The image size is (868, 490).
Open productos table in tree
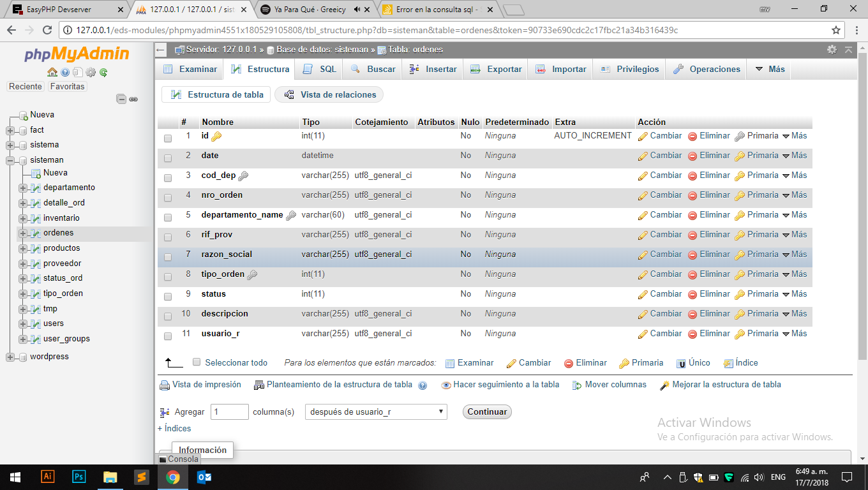pyautogui.click(x=62, y=248)
